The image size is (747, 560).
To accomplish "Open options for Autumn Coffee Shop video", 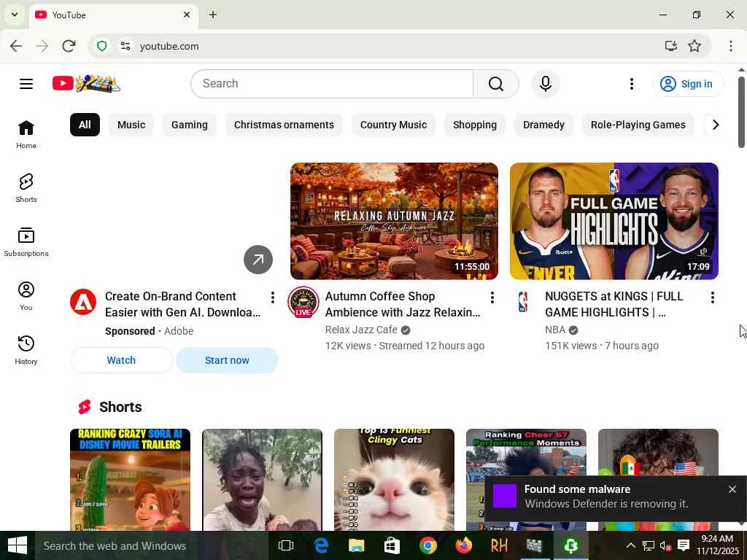I will [x=492, y=297].
